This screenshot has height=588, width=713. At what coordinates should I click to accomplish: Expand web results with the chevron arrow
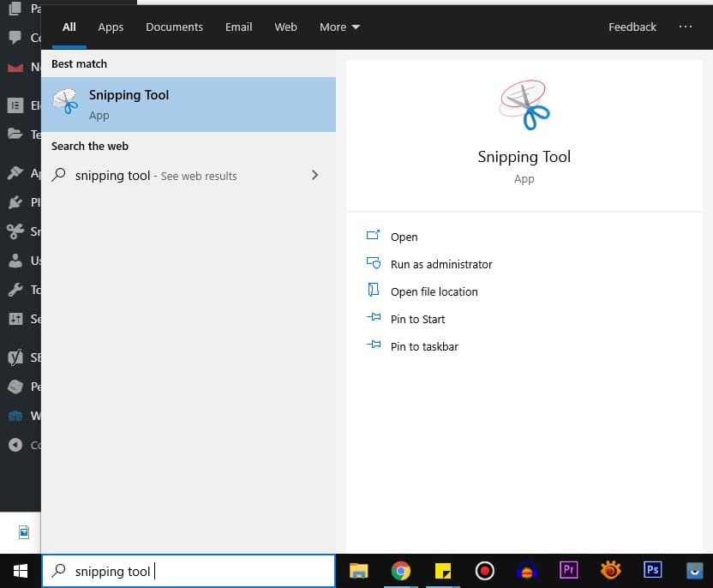pyautogui.click(x=315, y=175)
